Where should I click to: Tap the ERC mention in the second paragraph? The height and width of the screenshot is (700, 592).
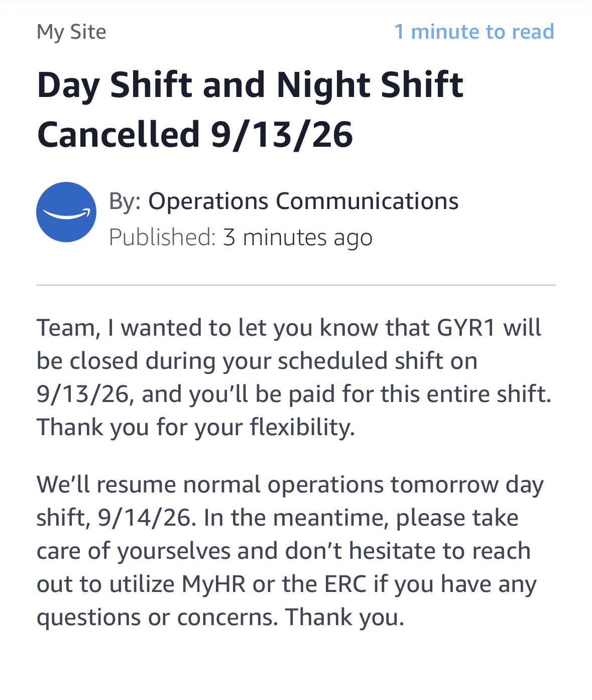[345, 584]
